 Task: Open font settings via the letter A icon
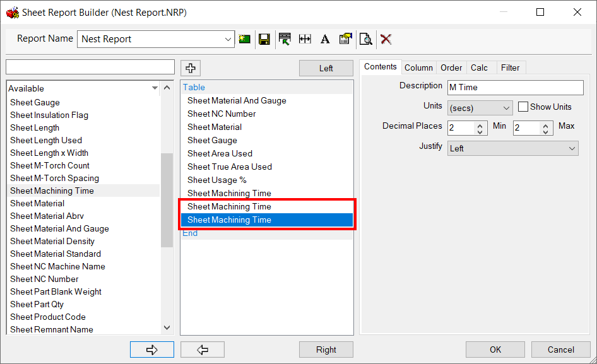pos(324,38)
